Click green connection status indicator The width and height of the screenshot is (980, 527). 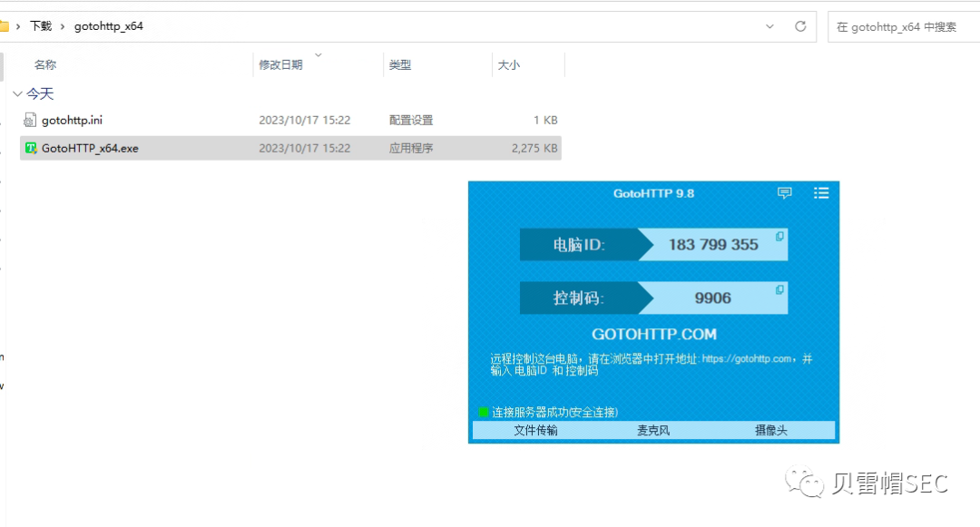(x=483, y=412)
